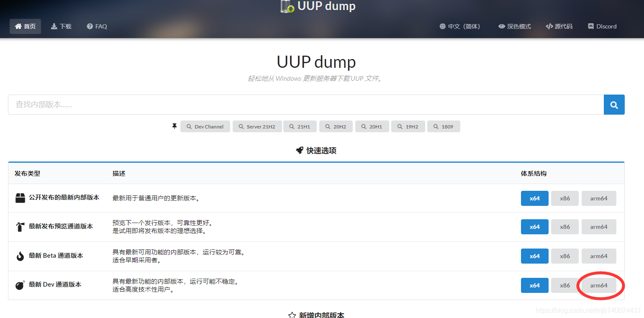Image resolution: width=644 pixels, height=318 pixels.
Task: Go to the 下载 downloads page
Action: tap(61, 26)
